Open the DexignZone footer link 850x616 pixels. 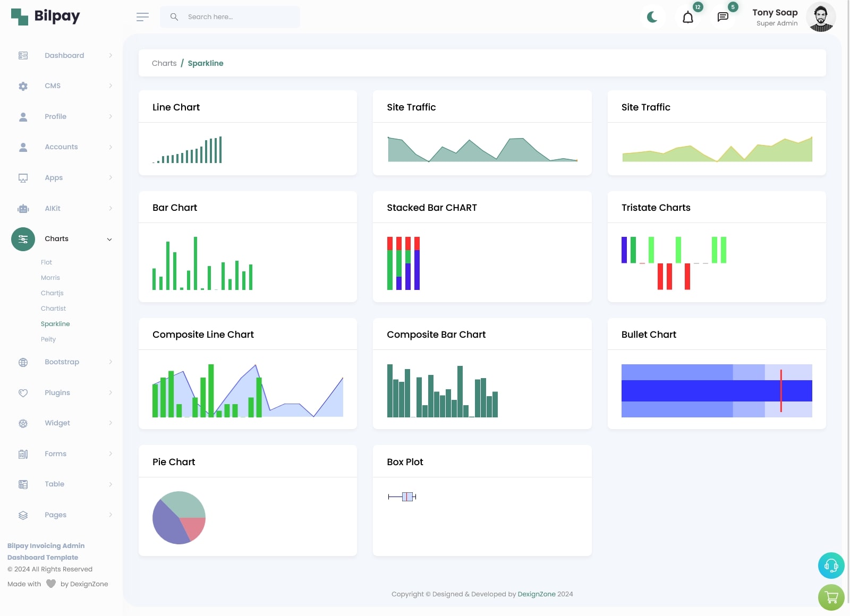tap(536, 594)
